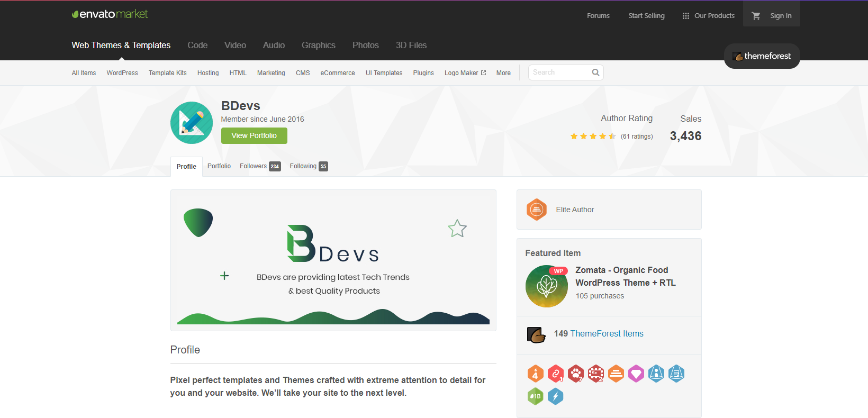Click the UI Templates category link
Screen dimensions: 868x418
(384, 73)
